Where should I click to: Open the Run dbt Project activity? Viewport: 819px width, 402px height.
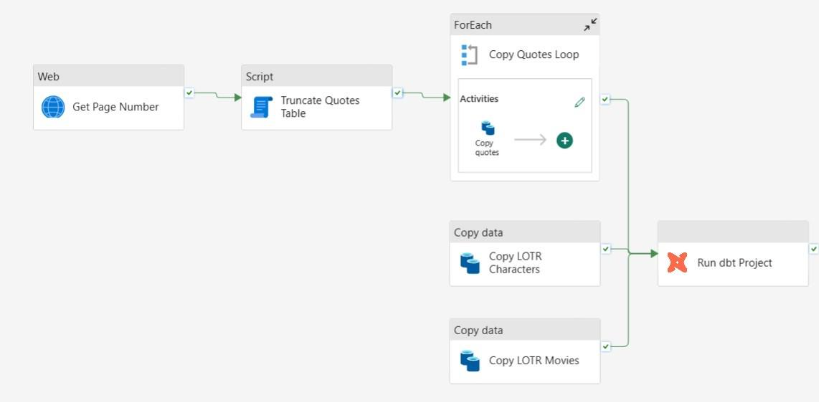click(734, 263)
